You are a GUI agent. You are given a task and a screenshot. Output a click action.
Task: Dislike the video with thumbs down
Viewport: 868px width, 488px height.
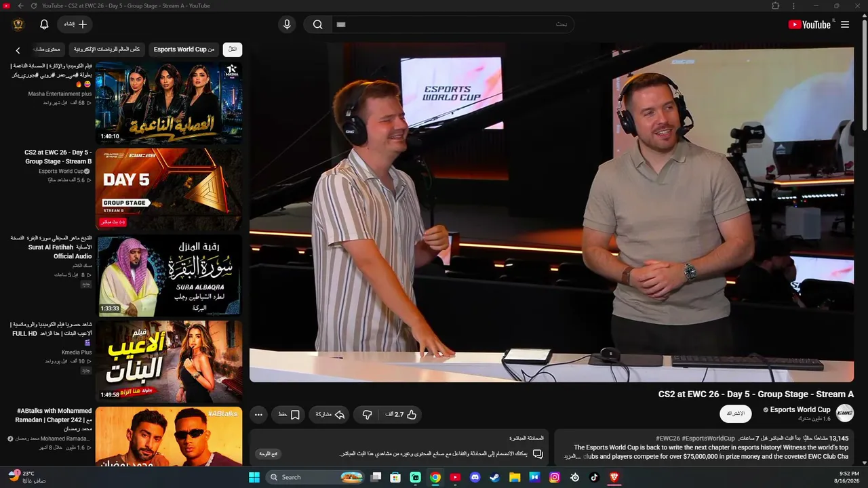(367, 415)
